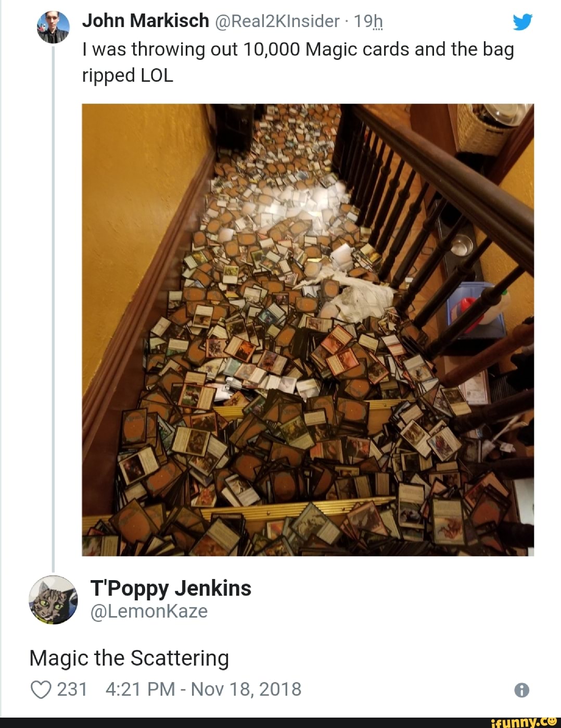
Task: Click the 'Magic the Scattering' reply text
Action: (x=129, y=658)
